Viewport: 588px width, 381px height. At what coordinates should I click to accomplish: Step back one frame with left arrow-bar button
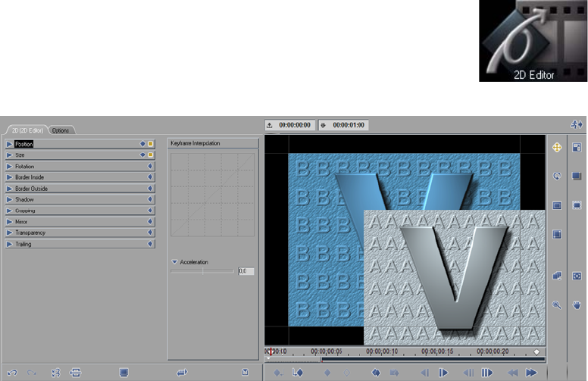(x=425, y=373)
